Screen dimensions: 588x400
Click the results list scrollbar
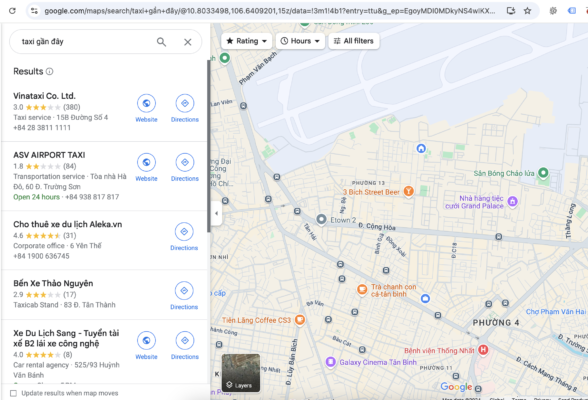click(x=208, y=146)
